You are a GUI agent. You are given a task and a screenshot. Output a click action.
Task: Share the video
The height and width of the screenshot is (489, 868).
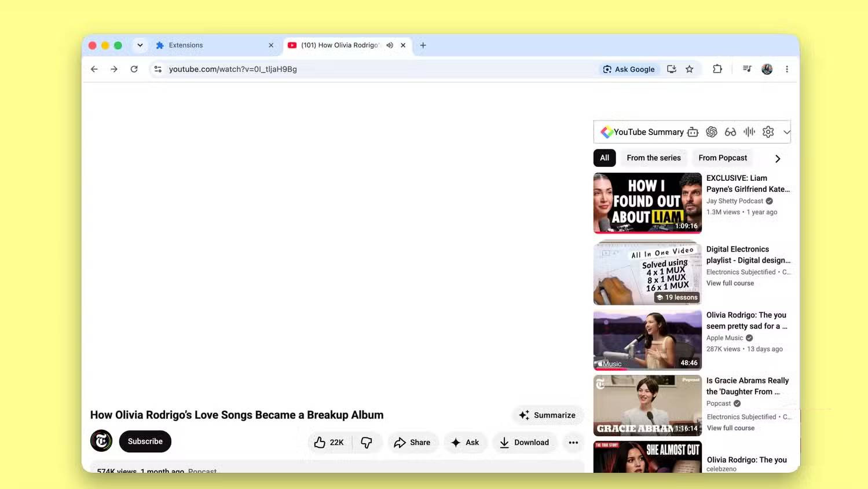coord(412,443)
